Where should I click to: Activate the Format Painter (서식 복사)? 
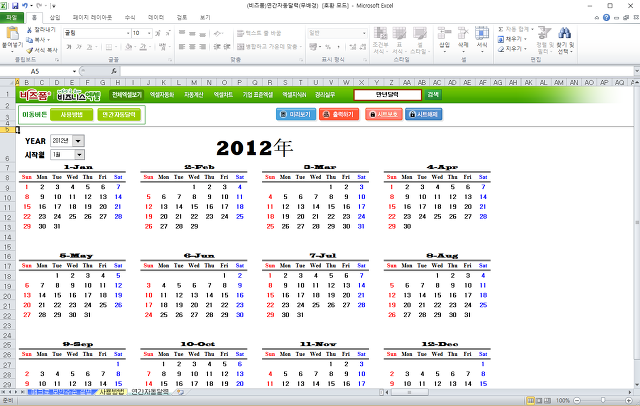42,50
